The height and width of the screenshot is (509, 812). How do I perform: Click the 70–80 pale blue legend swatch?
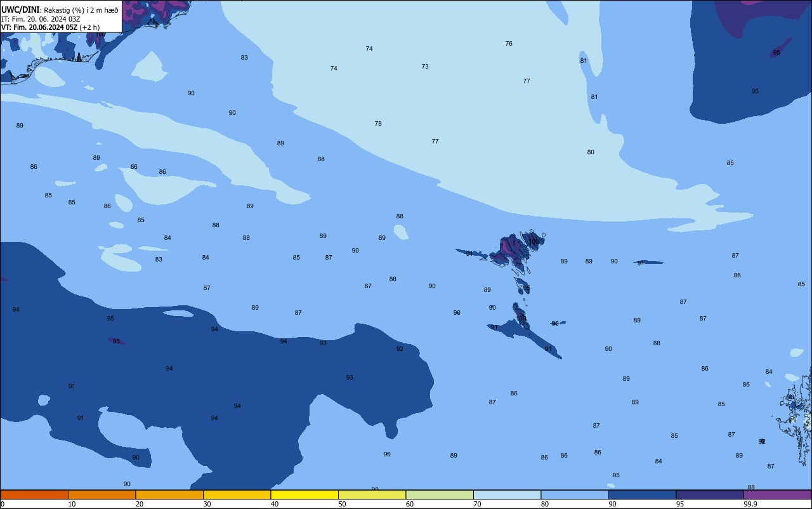pyautogui.click(x=507, y=494)
